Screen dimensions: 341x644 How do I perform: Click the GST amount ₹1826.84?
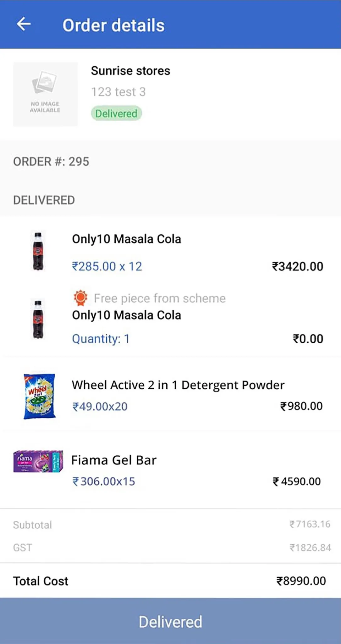[x=310, y=547]
